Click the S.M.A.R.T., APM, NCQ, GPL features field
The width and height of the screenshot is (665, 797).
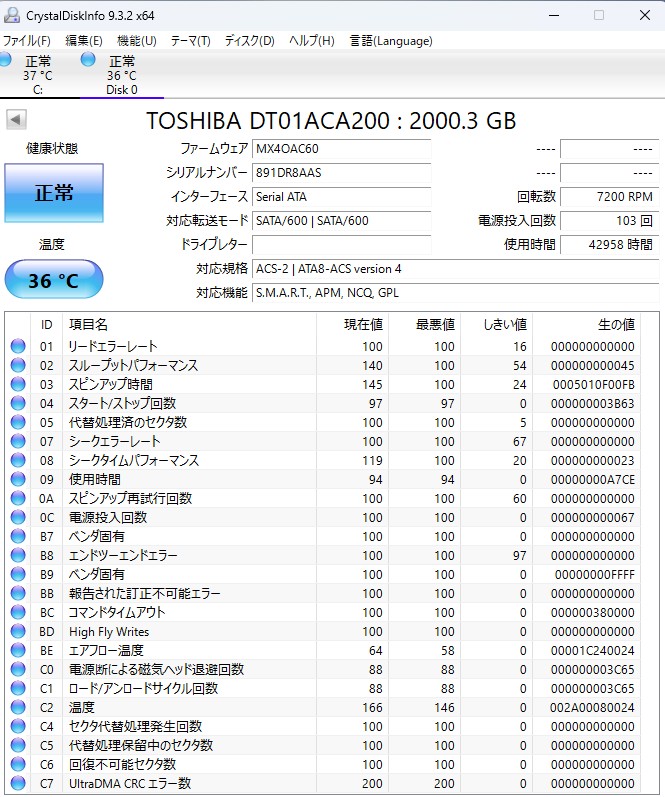[x=456, y=293]
